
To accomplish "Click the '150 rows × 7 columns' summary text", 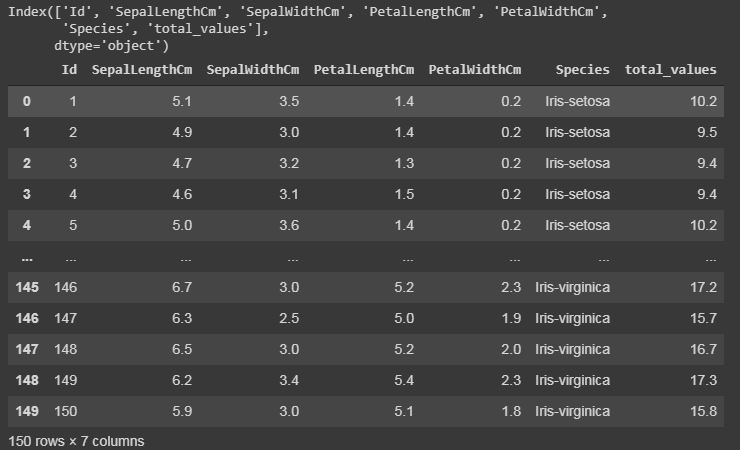I will click(76, 442).
